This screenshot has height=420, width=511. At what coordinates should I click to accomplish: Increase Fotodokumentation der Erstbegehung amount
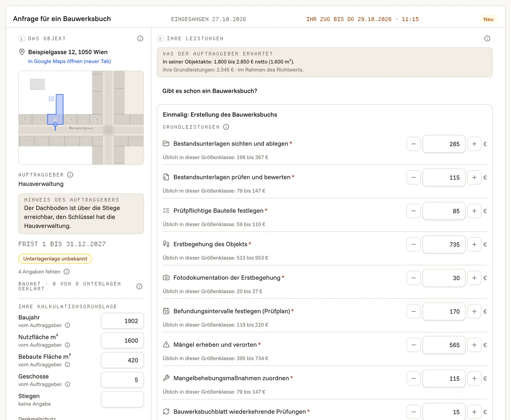click(474, 278)
